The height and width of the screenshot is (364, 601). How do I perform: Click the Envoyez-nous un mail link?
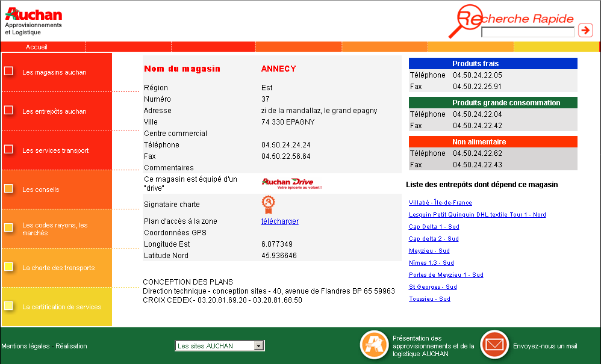tap(545, 346)
